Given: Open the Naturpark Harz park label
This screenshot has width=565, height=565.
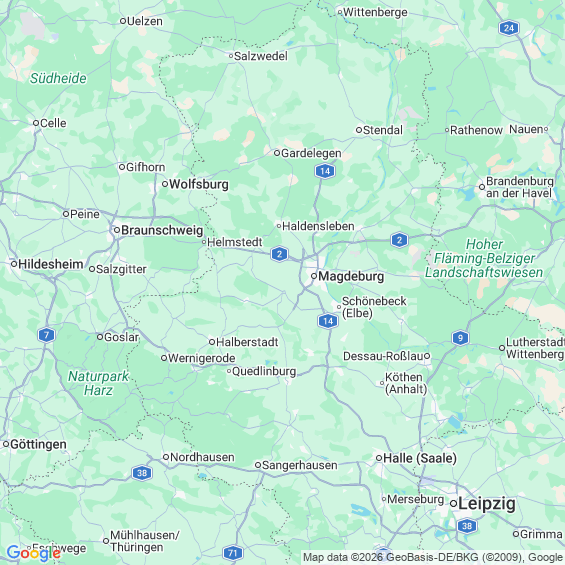Looking at the screenshot, I should click(98, 383).
